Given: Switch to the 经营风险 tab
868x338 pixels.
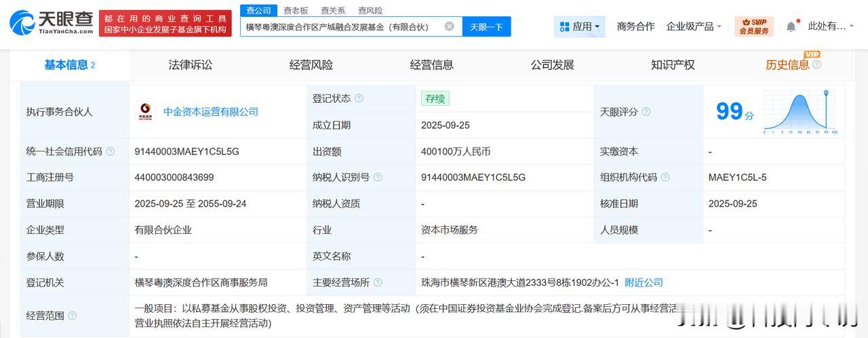Looking at the screenshot, I should (x=311, y=65).
